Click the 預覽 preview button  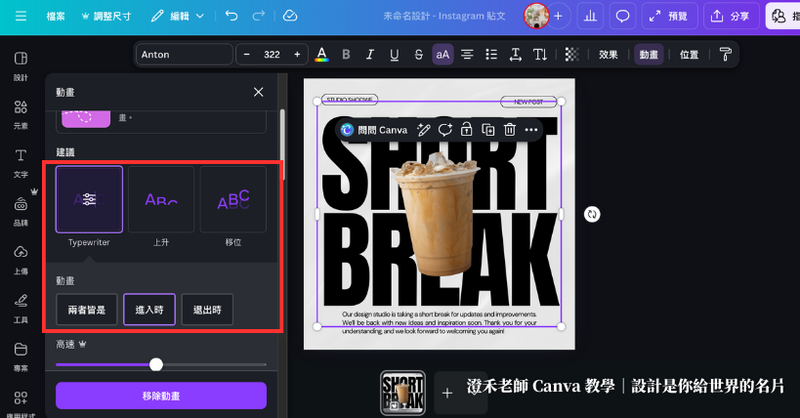tap(669, 16)
